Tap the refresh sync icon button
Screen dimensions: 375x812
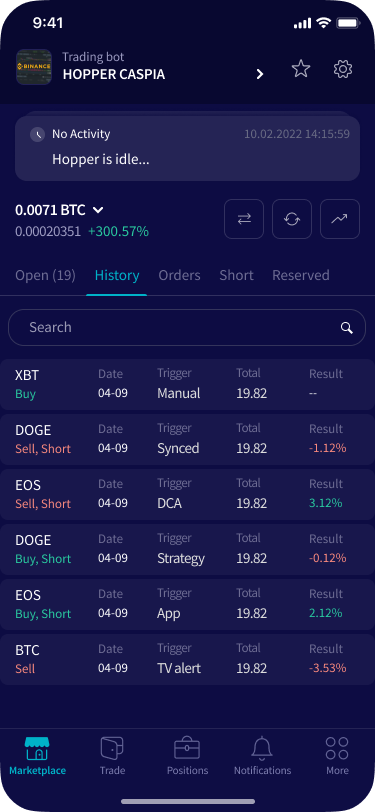point(292,219)
